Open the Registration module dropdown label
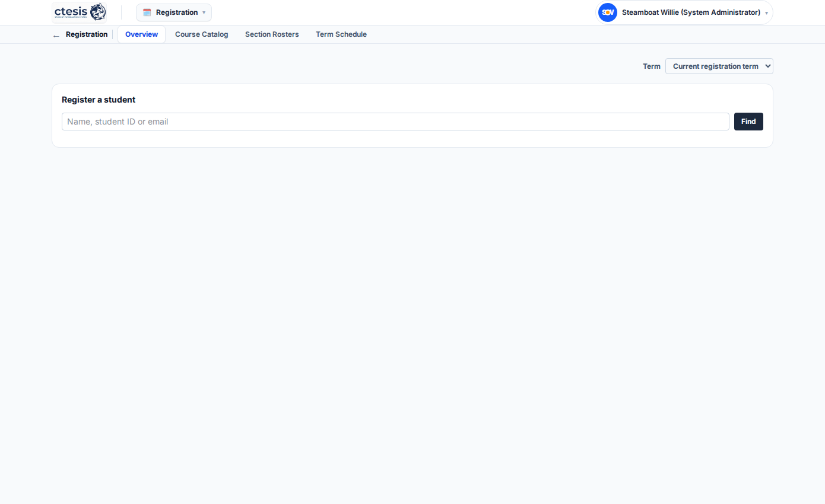Screen dimensions: 825x504 [177, 12]
